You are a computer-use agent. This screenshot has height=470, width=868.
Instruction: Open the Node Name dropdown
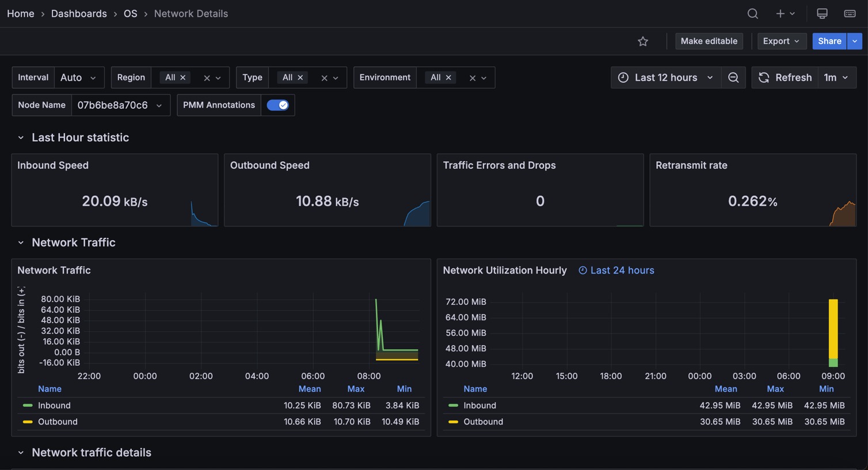click(120, 105)
